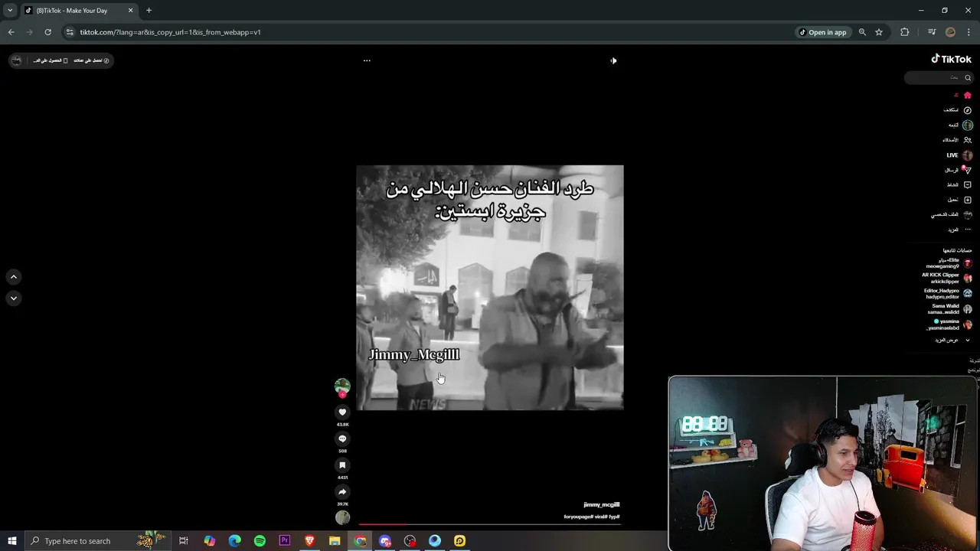Open Chrome profile avatar
Viewport: 980px width, 551px height.
(x=950, y=32)
